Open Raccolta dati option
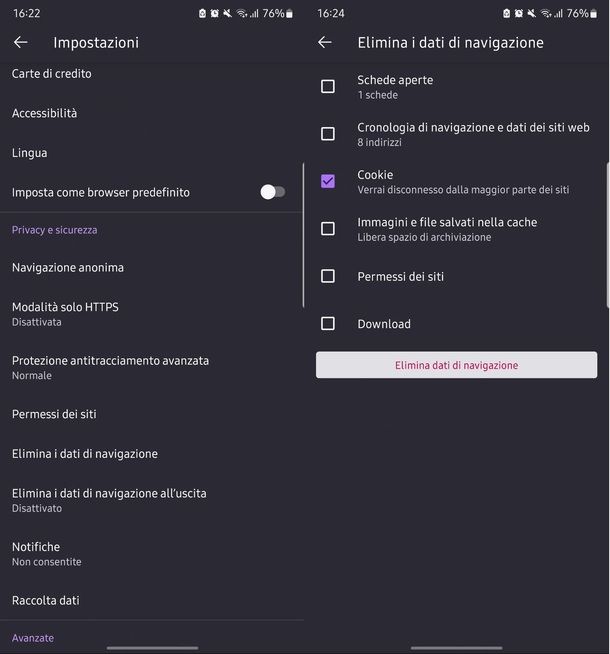This screenshot has height=654, width=610. pyautogui.click(x=151, y=600)
